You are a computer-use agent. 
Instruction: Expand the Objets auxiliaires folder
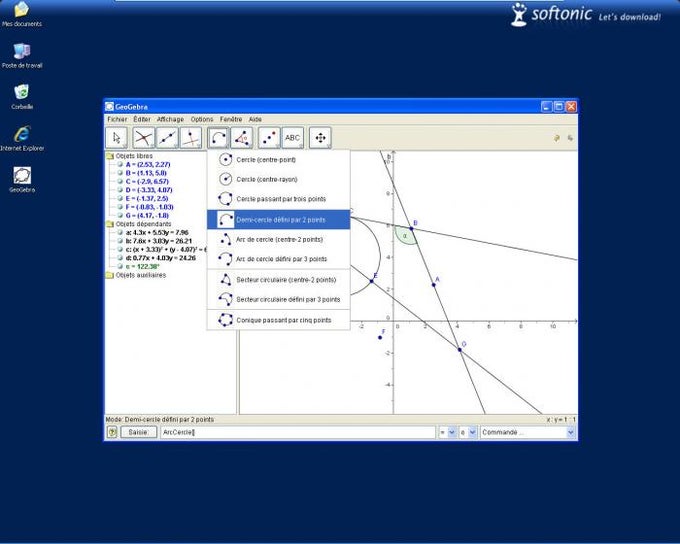(110, 275)
